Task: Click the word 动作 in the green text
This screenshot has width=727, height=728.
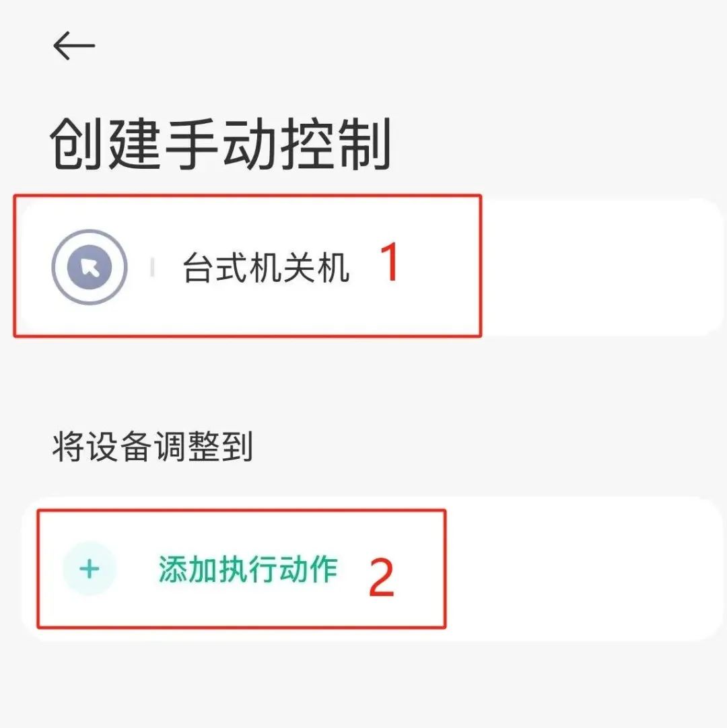Action: coord(308,569)
